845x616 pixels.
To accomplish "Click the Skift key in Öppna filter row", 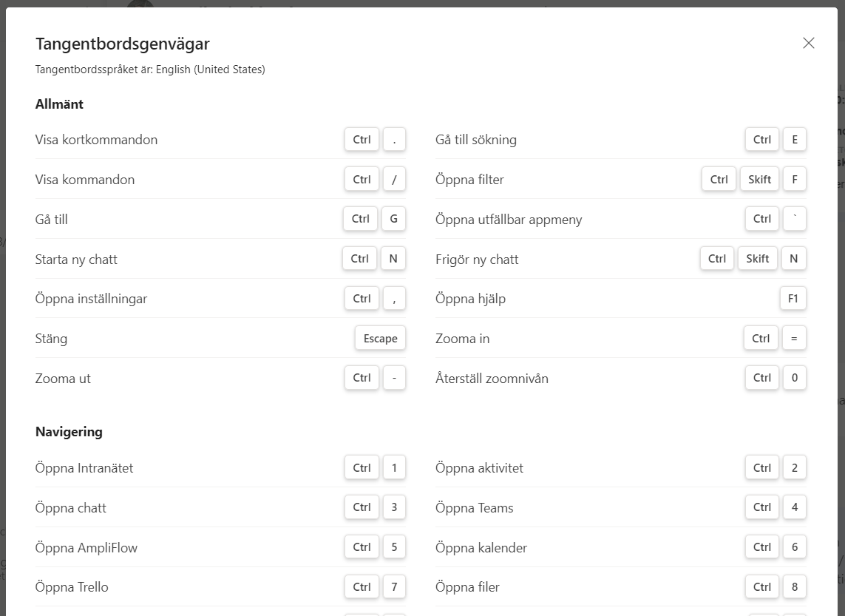I will click(x=759, y=180).
